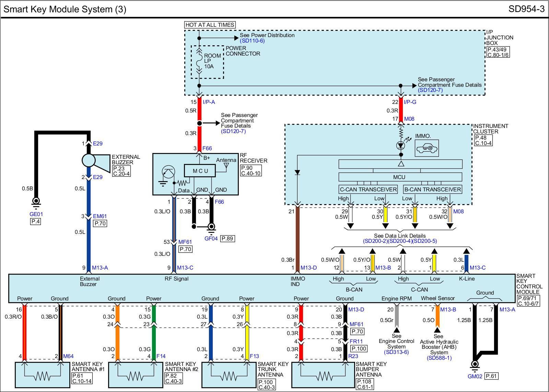
Task: Click the ROOM LP 10A fuse symbol
Action: point(199,62)
